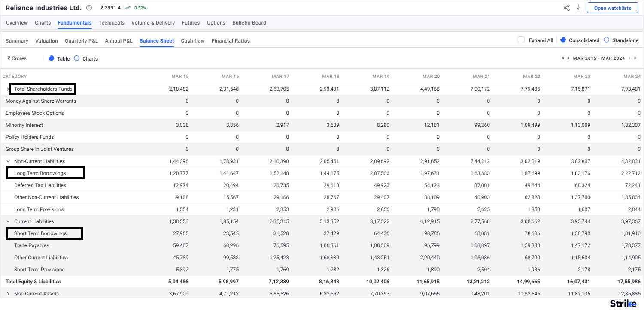Screen dimensions: 644x313
Task: Open the Valuation sub-tab
Action: [46, 41]
